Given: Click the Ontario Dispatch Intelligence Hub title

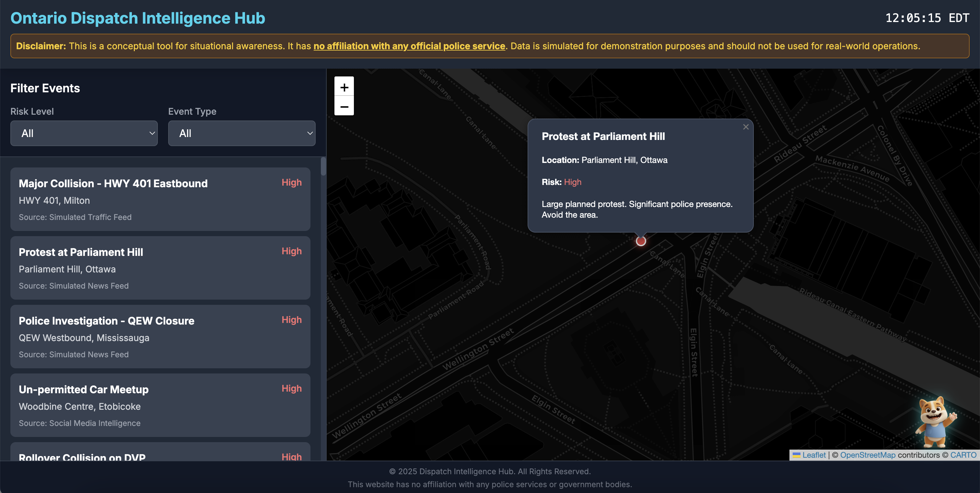Looking at the screenshot, I should click(138, 18).
